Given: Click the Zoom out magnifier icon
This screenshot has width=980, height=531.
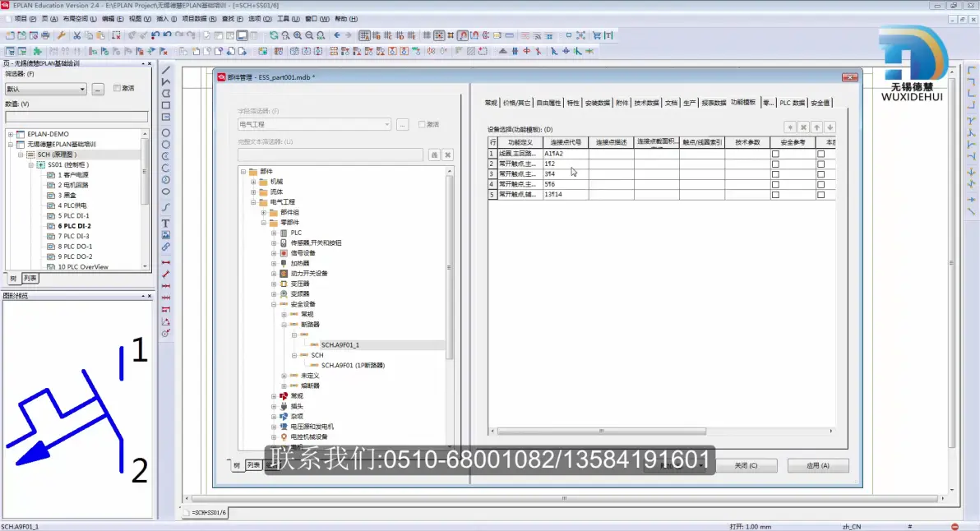Looking at the screenshot, I should tap(309, 35).
